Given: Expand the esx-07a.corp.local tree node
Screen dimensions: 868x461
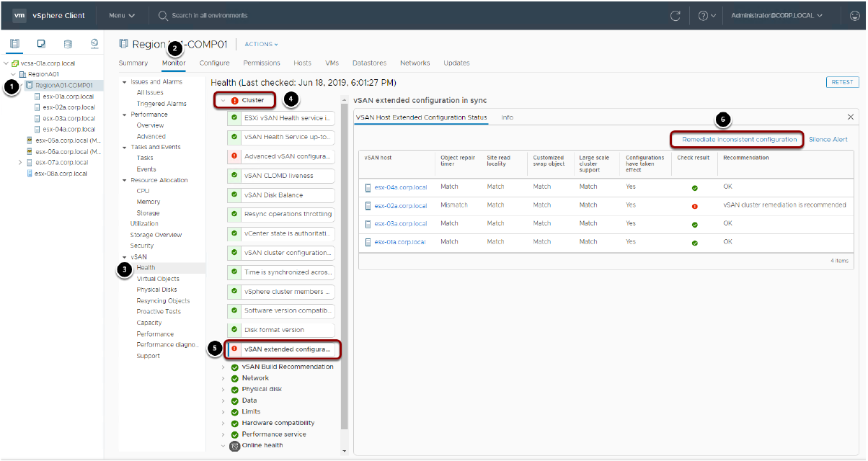Looking at the screenshot, I should pos(20,163).
